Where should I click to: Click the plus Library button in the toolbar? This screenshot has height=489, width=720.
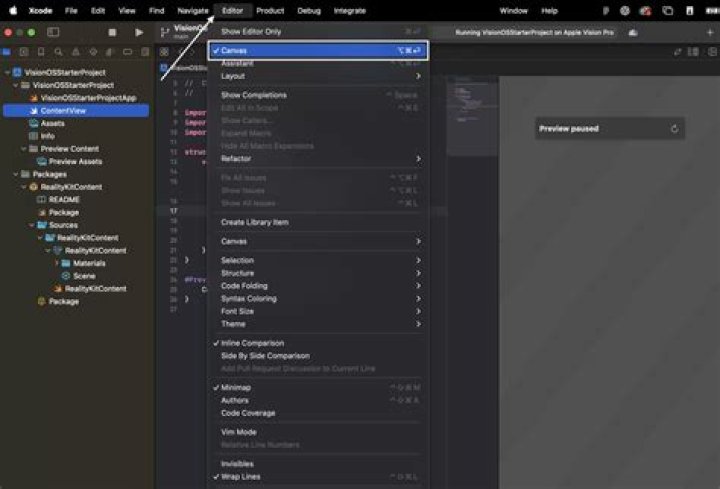710,32
